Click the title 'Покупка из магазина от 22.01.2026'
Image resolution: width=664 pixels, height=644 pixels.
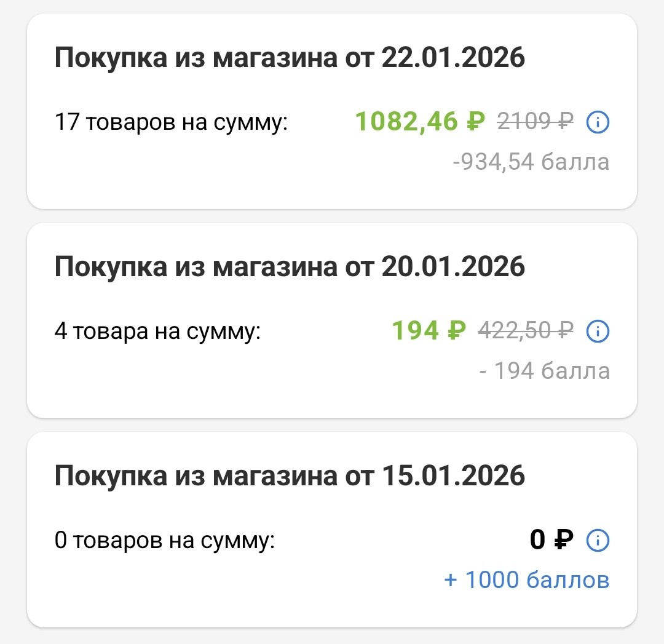point(290,58)
